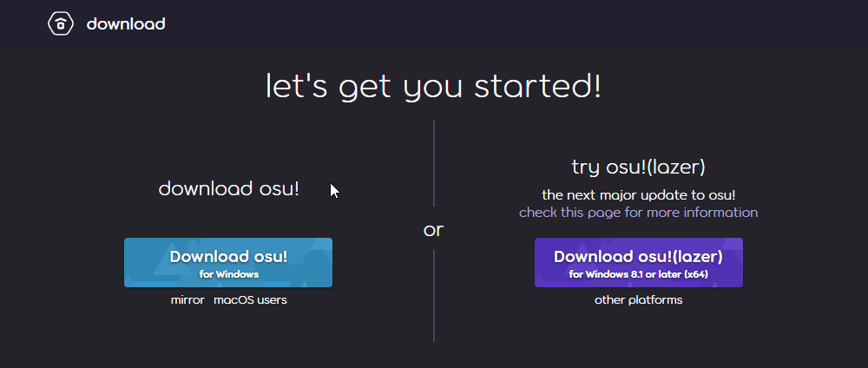The image size is (868, 368).
Task: Click the vertical divider line above "or"
Action: point(434,163)
